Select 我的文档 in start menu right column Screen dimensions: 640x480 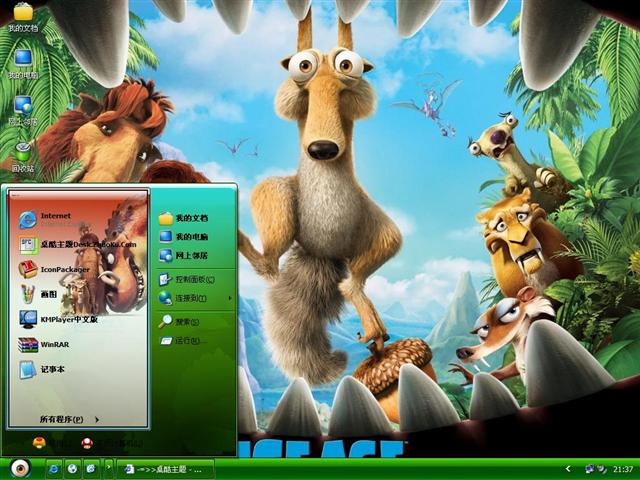click(183, 218)
